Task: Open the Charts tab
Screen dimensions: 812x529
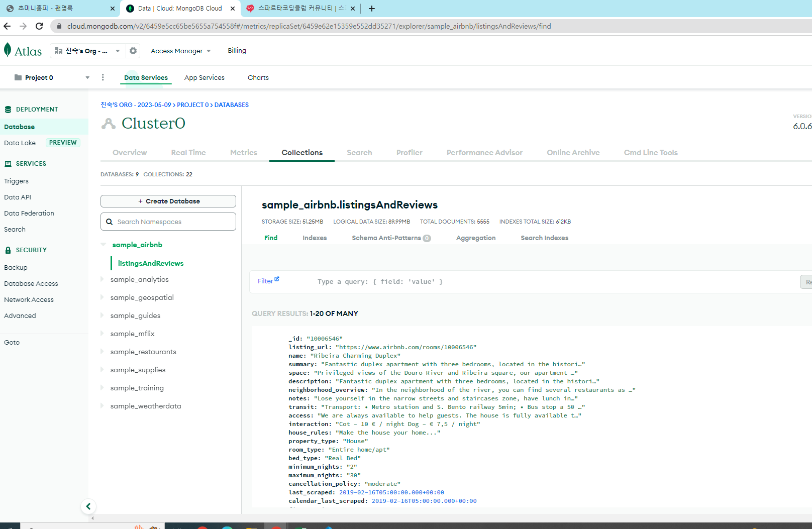Action: [258, 77]
